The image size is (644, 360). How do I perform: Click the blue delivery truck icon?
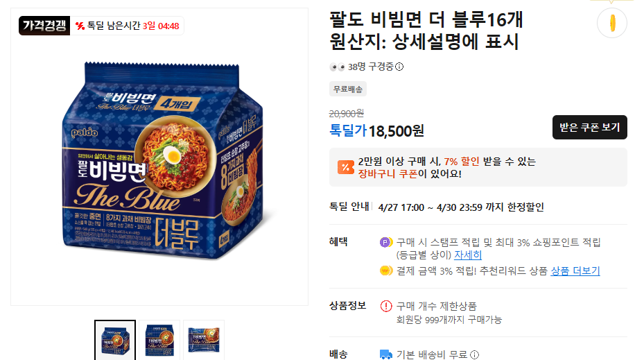coord(386,354)
